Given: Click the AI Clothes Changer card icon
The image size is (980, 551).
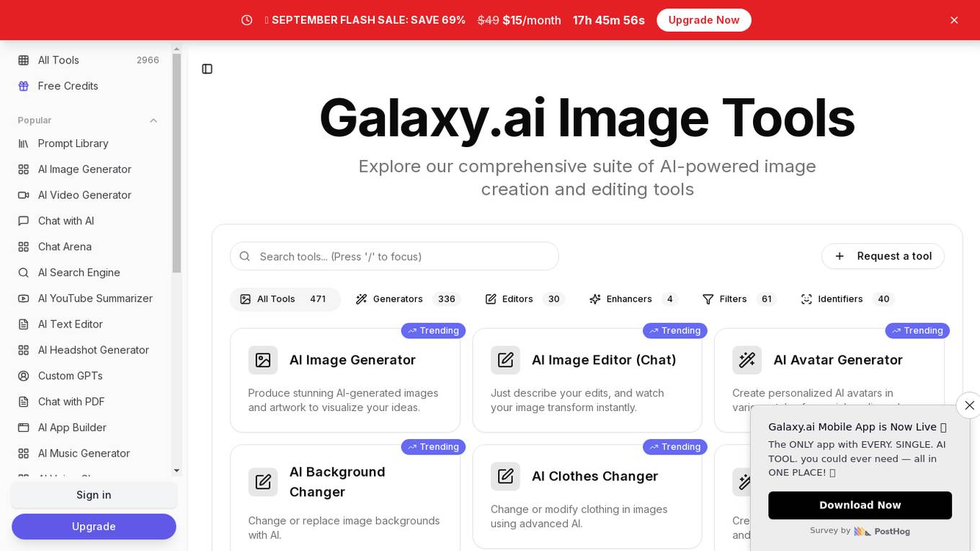Looking at the screenshot, I should pyautogui.click(x=505, y=477).
